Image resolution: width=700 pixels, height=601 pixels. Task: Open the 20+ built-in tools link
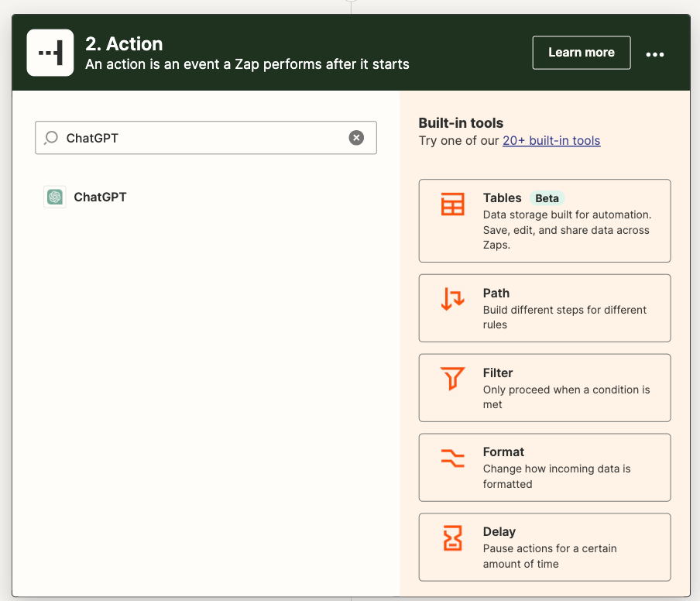click(551, 141)
